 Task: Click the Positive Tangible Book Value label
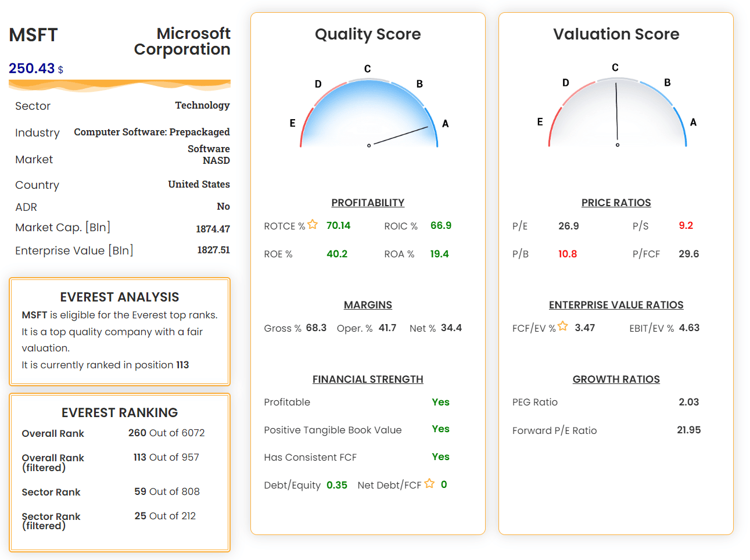(x=333, y=430)
